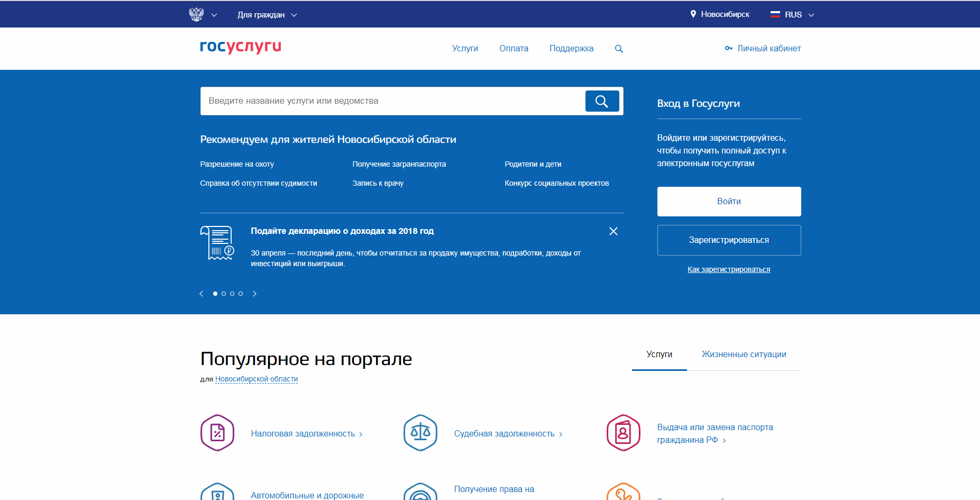This screenshot has height=500, width=980.
Task: Open Запись к врачу link
Action: [x=378, y=183]
